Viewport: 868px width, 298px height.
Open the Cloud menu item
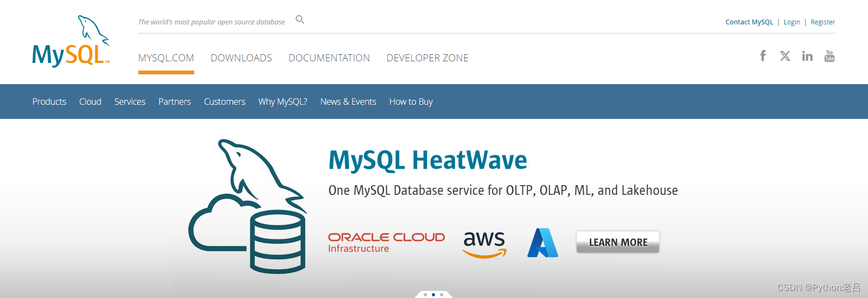pos(90,102)
